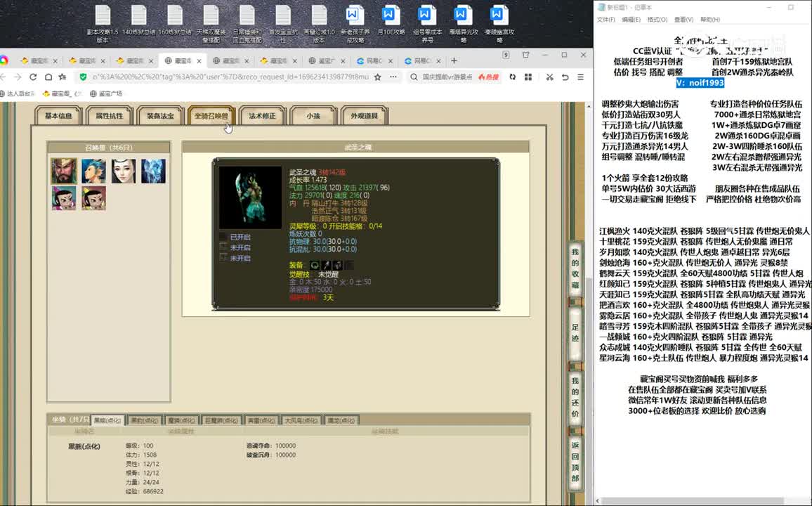Open the 外观道具 tab
This screenshot has height=506, width=812.
pyautogui.click(x=364, y=115)
